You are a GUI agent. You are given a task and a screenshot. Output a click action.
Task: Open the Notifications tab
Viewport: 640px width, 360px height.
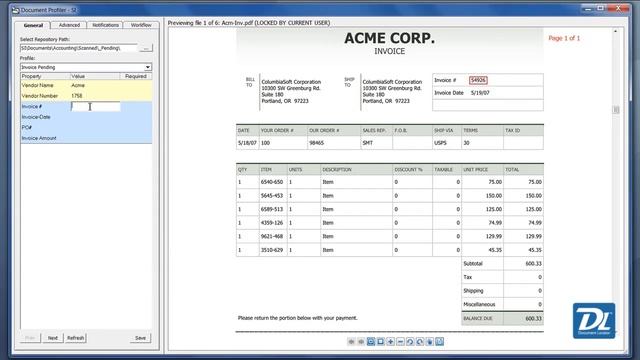tap(105, 25)
